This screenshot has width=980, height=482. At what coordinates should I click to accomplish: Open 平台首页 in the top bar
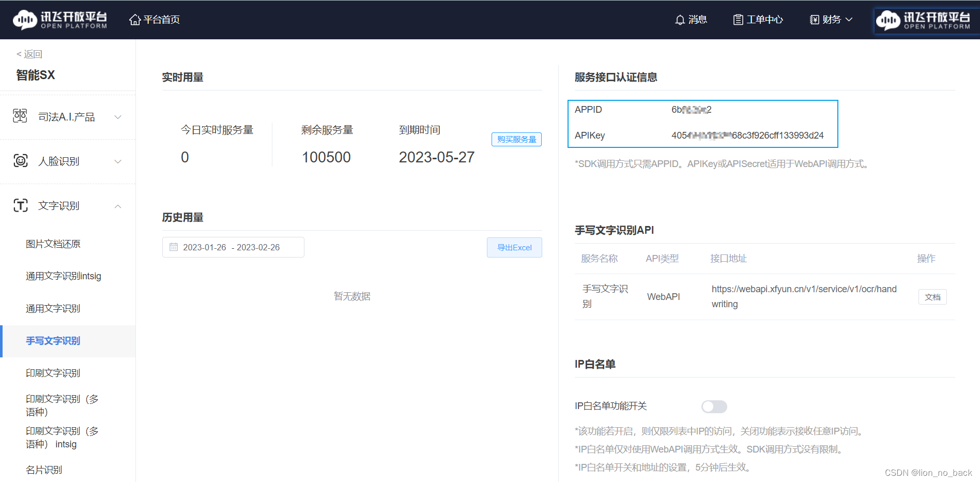point(155,20)
